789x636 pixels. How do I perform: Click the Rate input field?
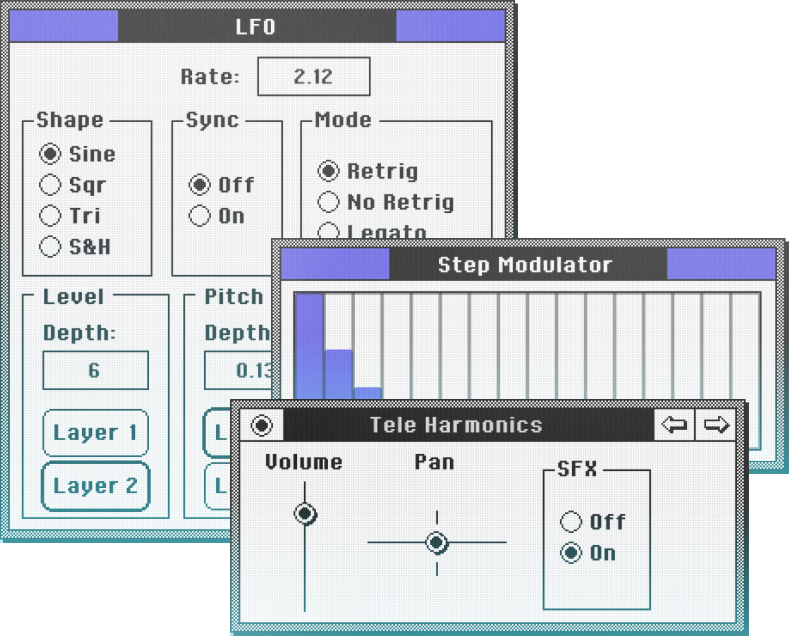pos(313,77)
